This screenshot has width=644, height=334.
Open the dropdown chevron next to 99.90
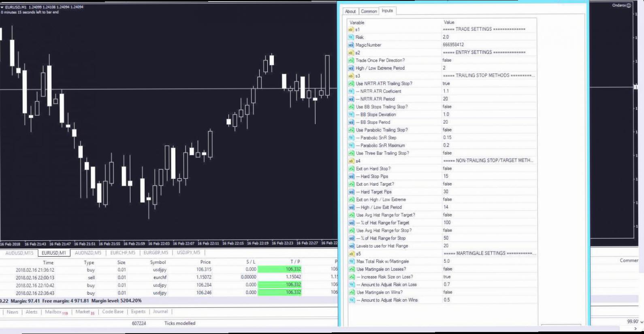point(642,322)
